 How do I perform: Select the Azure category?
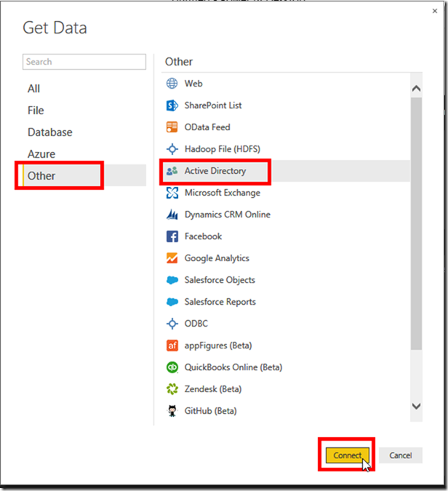coord(41,154)
